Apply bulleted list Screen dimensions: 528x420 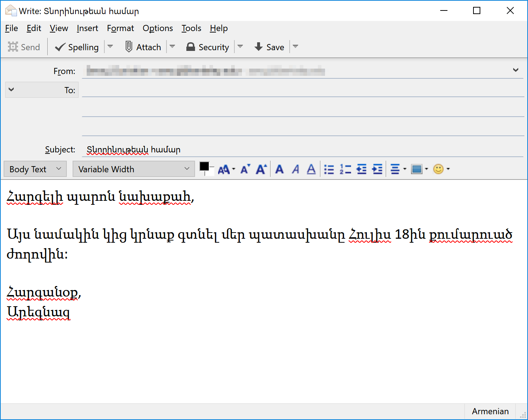tap(329, 169)
